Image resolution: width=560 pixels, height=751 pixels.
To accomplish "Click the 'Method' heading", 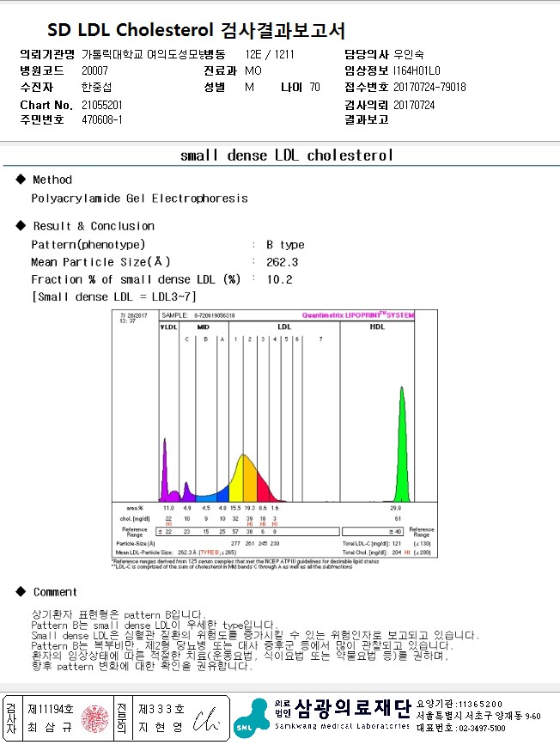I will pos(52,180).
